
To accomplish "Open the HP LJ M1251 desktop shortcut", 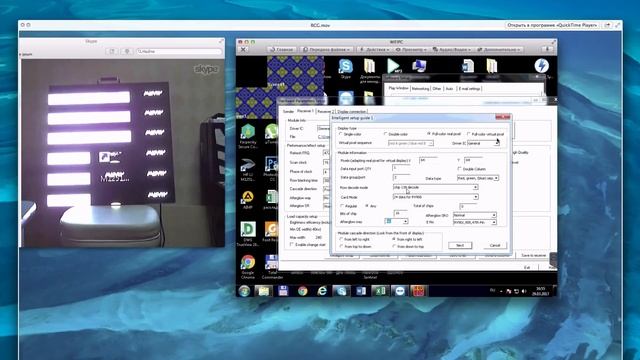I will coord(247,170).
